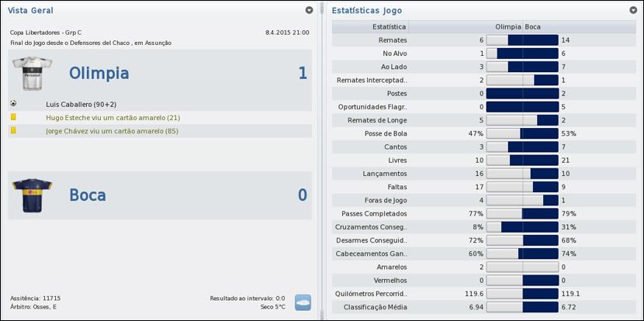The height and width of the screenshot is (321, 644).
Task: Click the Posse de Bola percentage bar
Action: 522,133
